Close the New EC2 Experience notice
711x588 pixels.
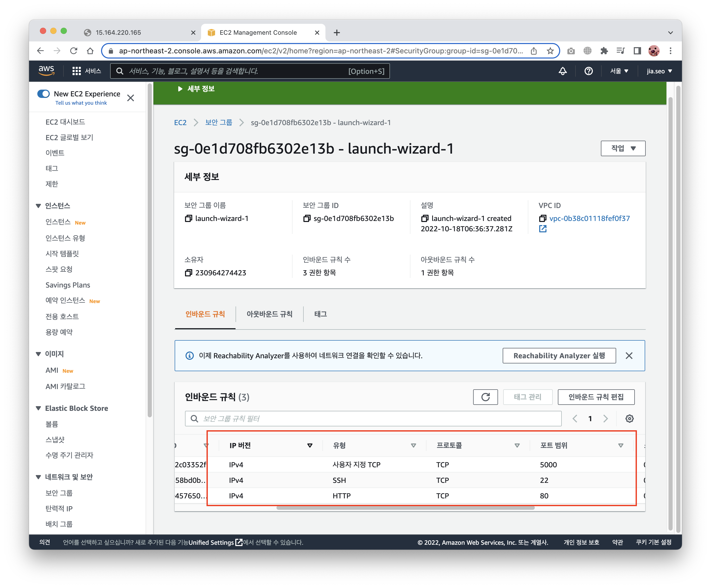click(x=130, y=98)
